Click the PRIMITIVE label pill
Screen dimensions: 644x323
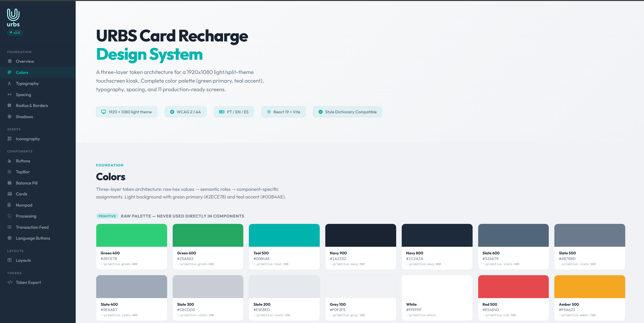pos(107,216)
